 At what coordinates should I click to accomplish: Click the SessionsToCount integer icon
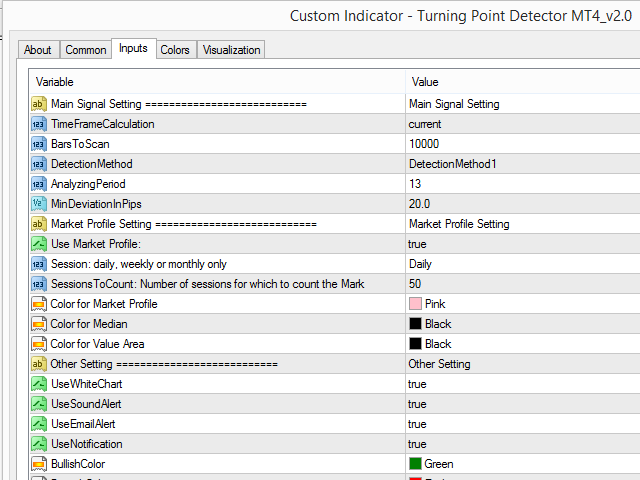(39, 284)
